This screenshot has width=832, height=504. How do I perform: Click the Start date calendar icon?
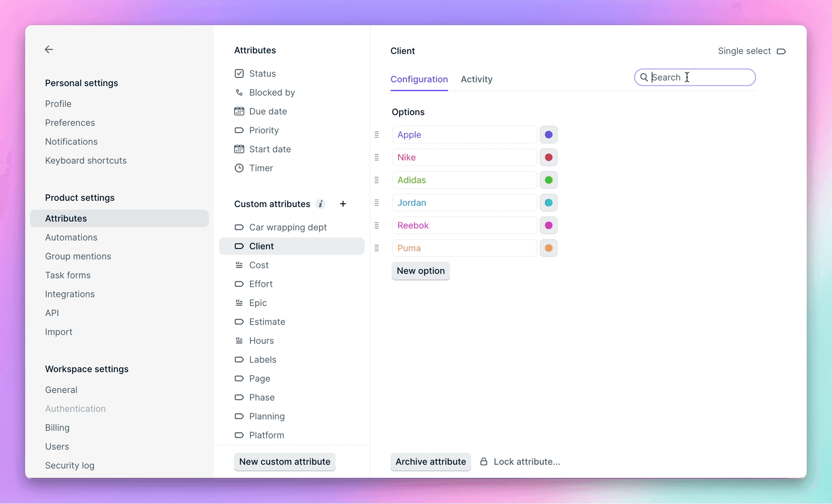point(239,149)
